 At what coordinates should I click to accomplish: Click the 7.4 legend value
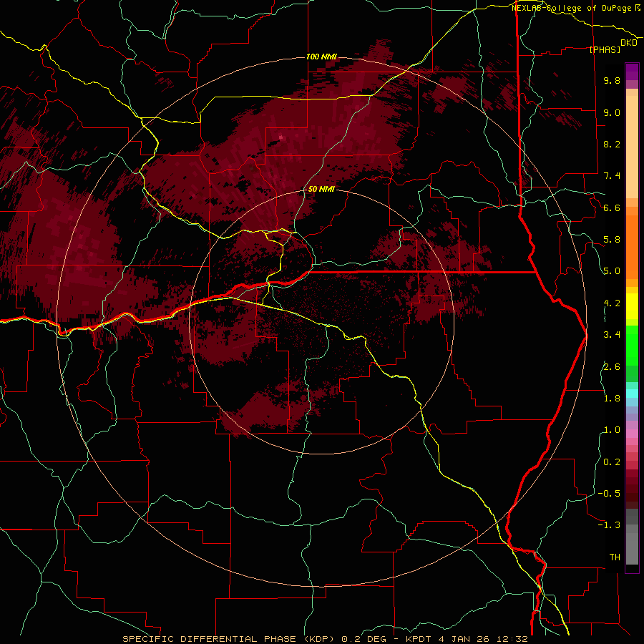(x=612, y=176)
